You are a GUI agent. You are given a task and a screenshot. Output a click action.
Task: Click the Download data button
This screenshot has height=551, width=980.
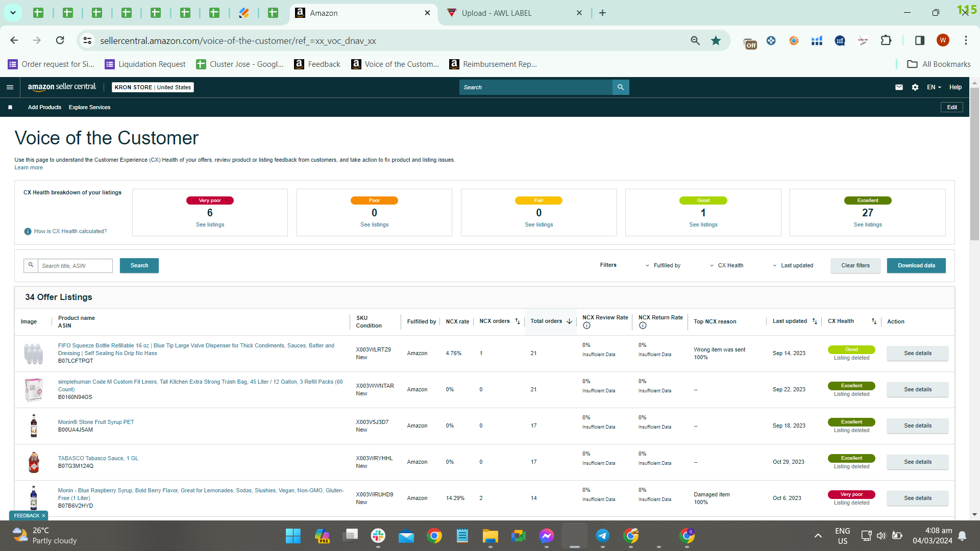(916, 265)
